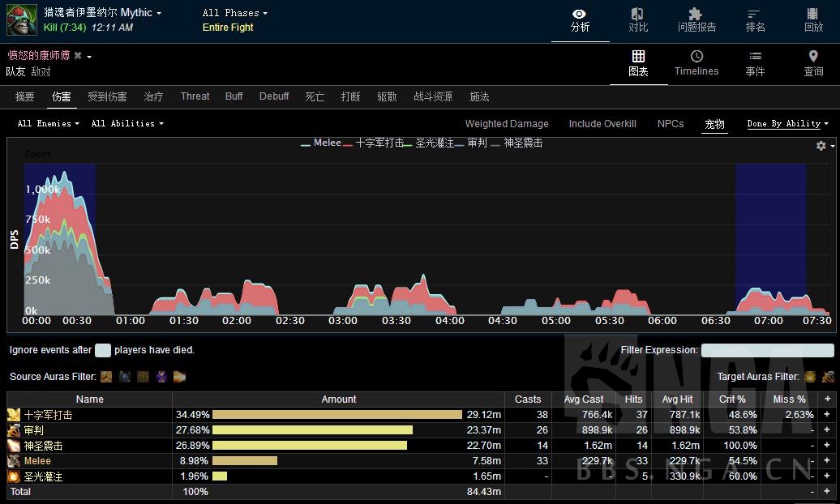Click the 审判 amount bar
The height and width of the screenshot is (504, 840).
pos(312,430)
